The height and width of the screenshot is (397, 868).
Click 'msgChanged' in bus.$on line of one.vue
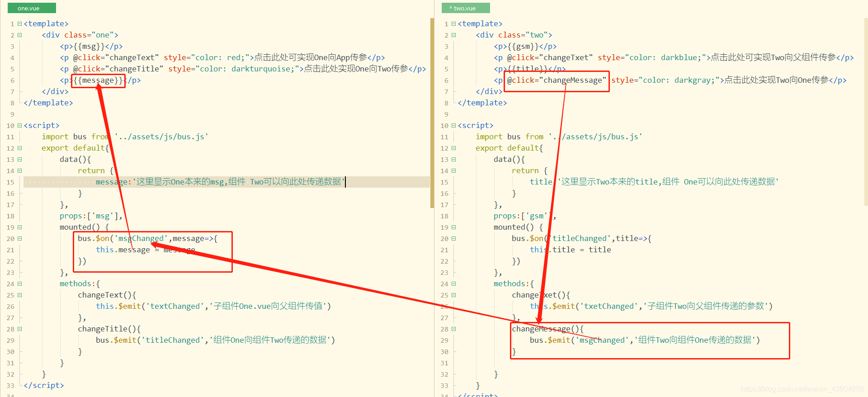point(141,238)
